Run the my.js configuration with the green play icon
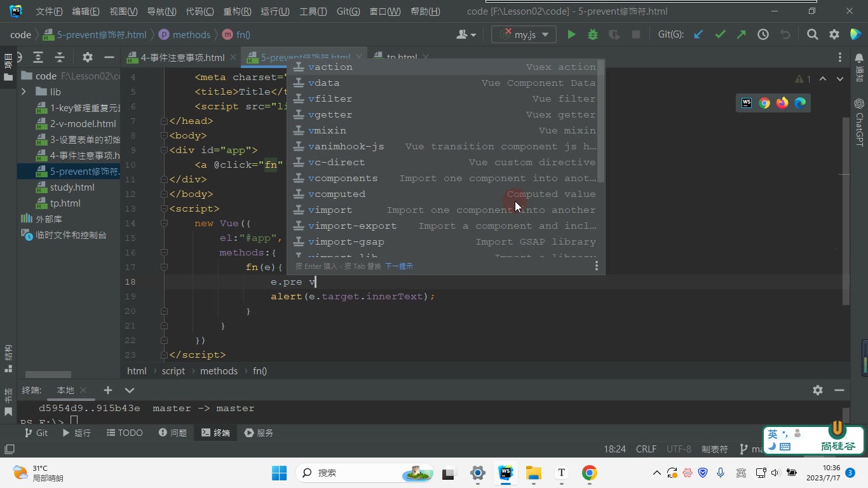Image resolution: width=868 pixels, height=488 pixels. pos(571,35)
